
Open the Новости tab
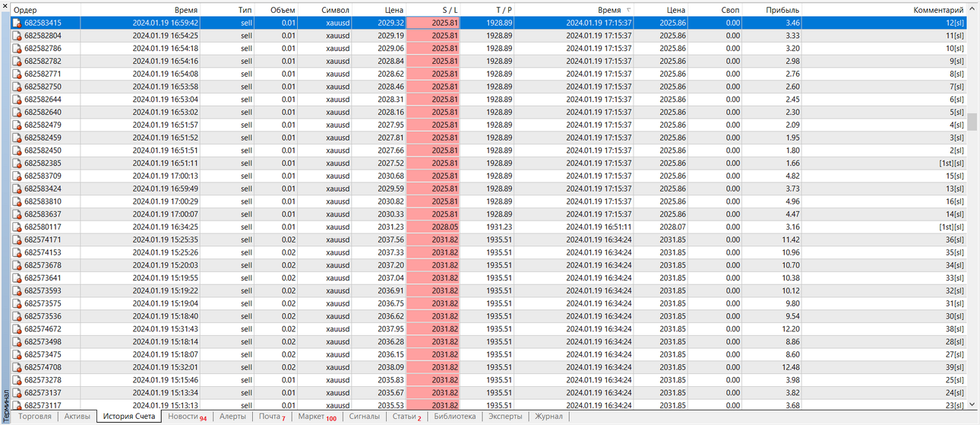[x=187, y=417]
